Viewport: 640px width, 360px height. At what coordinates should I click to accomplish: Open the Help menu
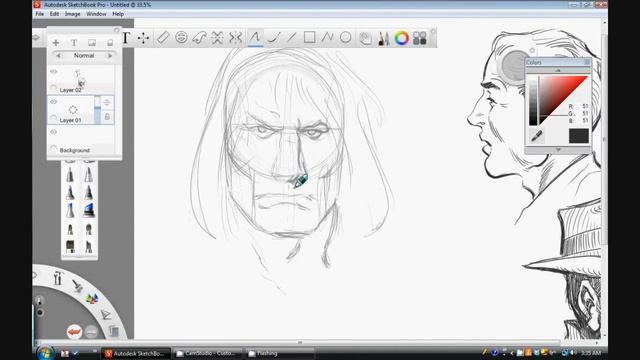point(118,14)
